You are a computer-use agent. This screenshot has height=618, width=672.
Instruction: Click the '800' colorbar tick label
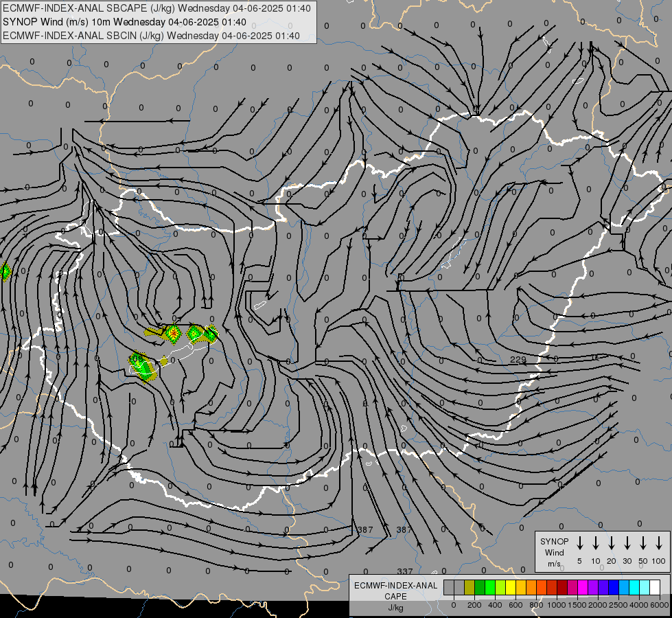536,605
